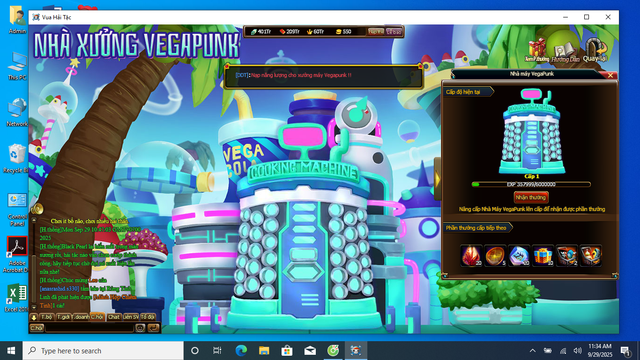Click the green gem currency icon

(254, 31)
